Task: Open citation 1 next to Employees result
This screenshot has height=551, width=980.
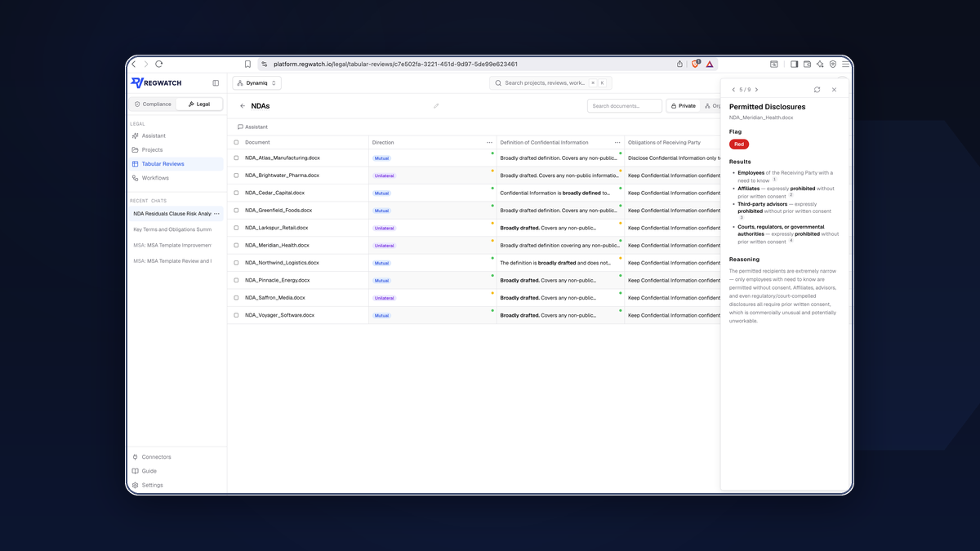Action: pyautogui.click(x=774, y=180)
